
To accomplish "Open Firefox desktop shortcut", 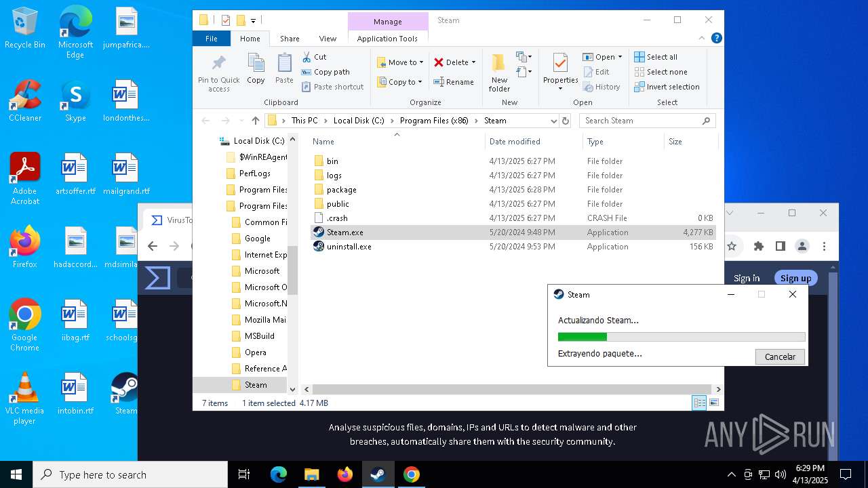I will click(x=25, y=248).
